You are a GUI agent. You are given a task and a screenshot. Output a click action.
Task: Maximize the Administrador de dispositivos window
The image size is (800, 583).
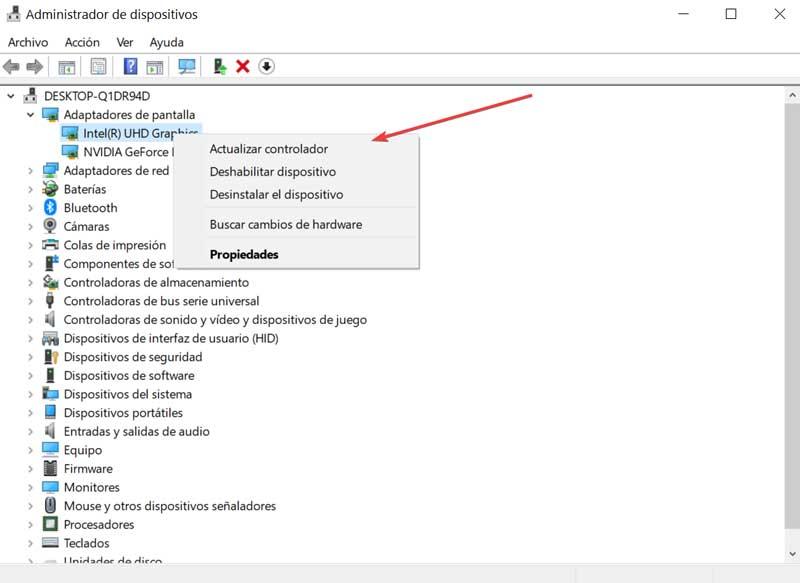coord(731,14)
